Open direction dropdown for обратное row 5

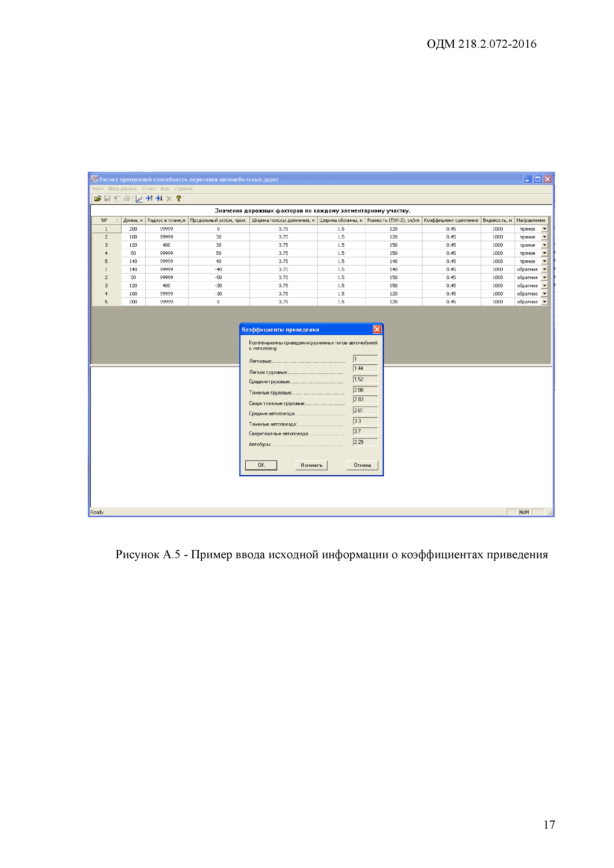click(x=544, y=302)
